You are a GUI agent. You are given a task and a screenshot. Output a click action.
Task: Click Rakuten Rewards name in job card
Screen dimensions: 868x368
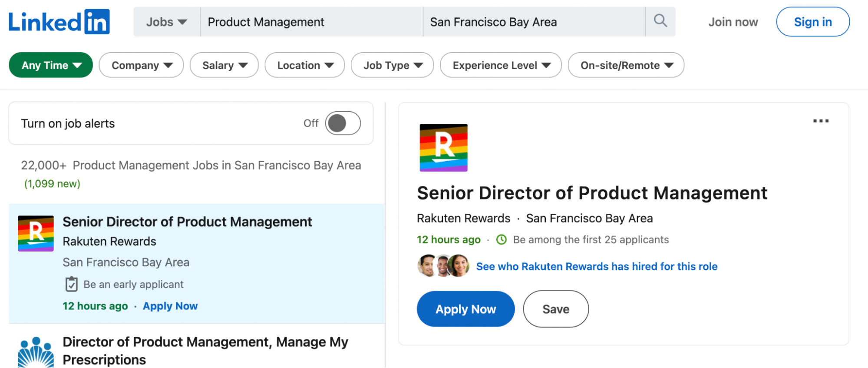[109, 241]
